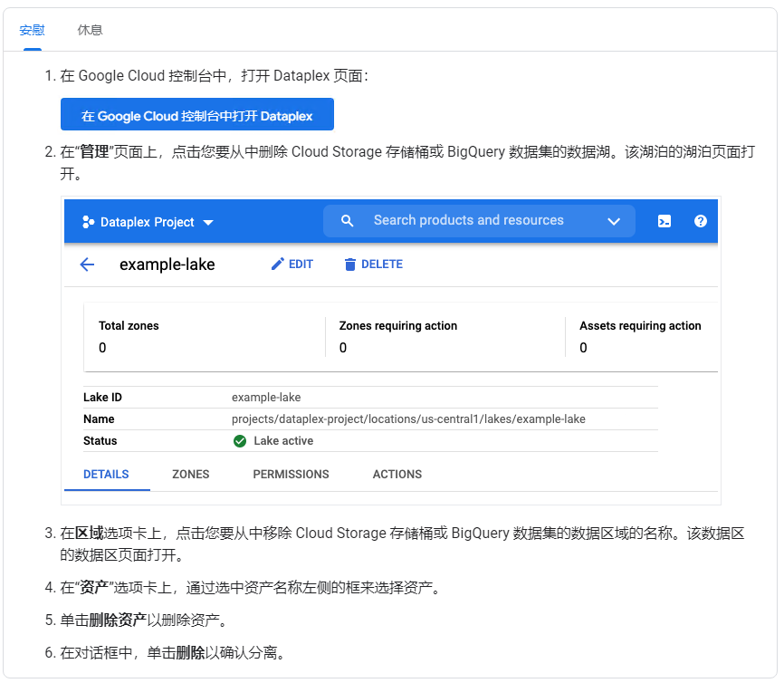Screen dimensions: 784x683
Task: Click the magnifier search icon
Action: tap(348, 221)
